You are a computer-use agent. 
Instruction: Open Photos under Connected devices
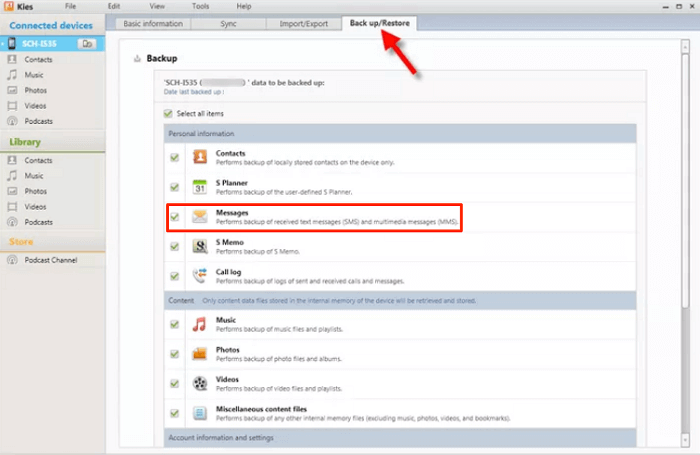(35, 90)
